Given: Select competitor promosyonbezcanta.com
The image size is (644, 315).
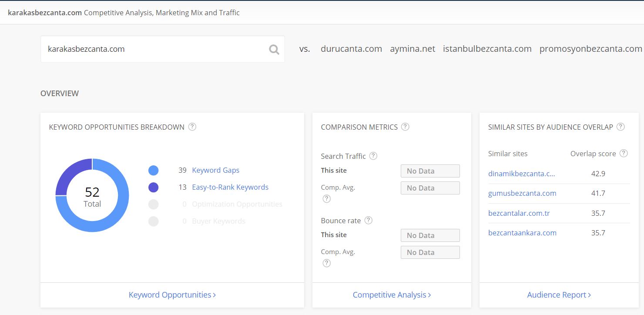Looking at the screenshot, I should [591, 49].
